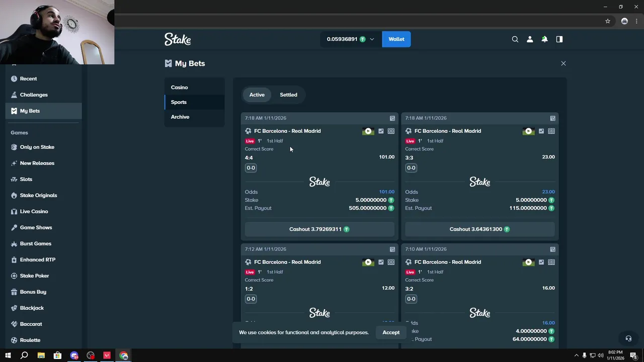Screen dimensions: 644x362
Task: Open Slots in the sidebar
Action: 44,179
